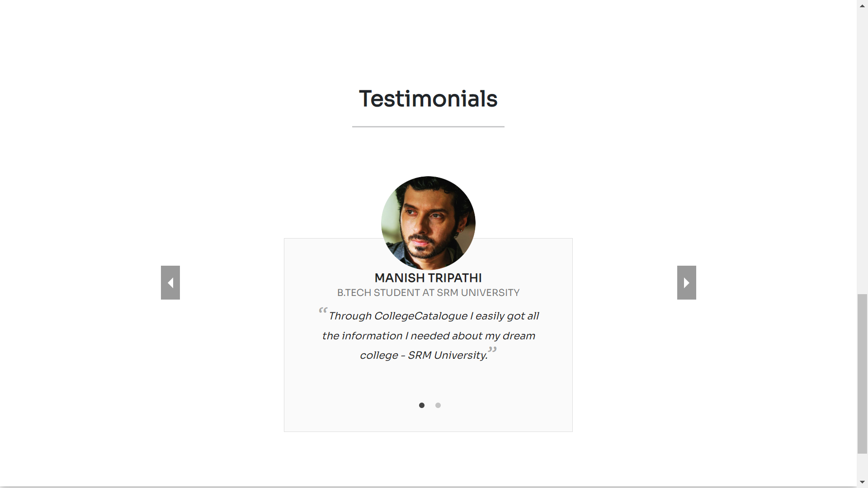The width and height of the screenshot is (868, 488).
Task: Click the opening quotation mark icon
Action: [x=322, y=311]
